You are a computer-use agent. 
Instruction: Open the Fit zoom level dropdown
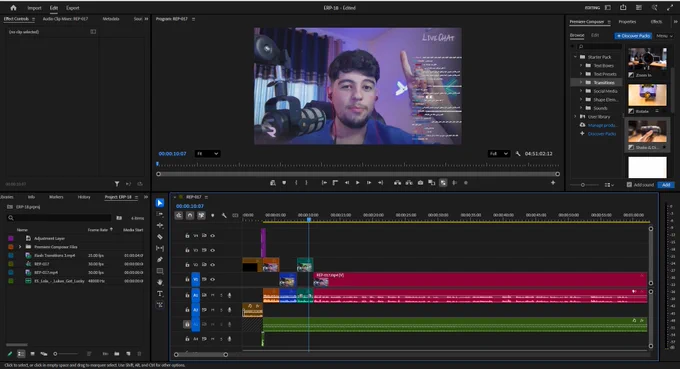[x=207, y=154]
